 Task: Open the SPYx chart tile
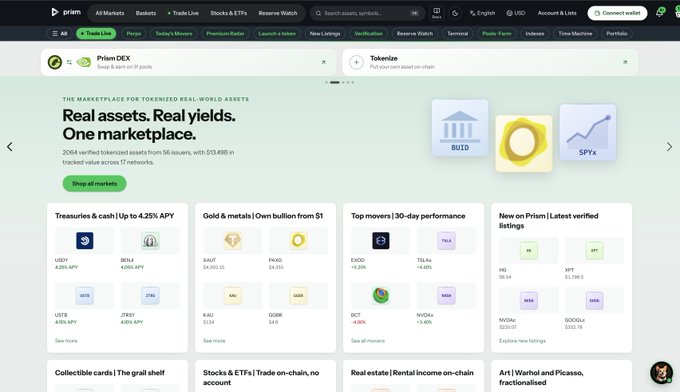pyautogui.click(x=588, y=132)
